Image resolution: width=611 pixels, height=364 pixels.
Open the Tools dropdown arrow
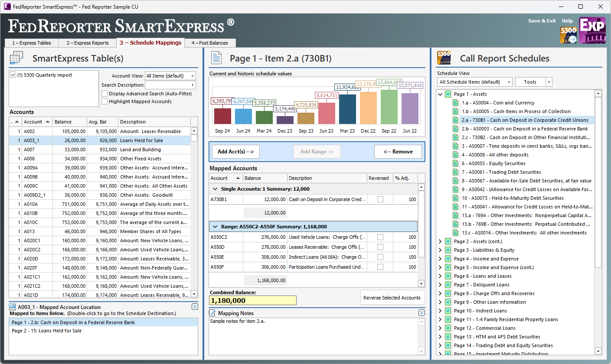pyautogui.click(x=549, y=82)
